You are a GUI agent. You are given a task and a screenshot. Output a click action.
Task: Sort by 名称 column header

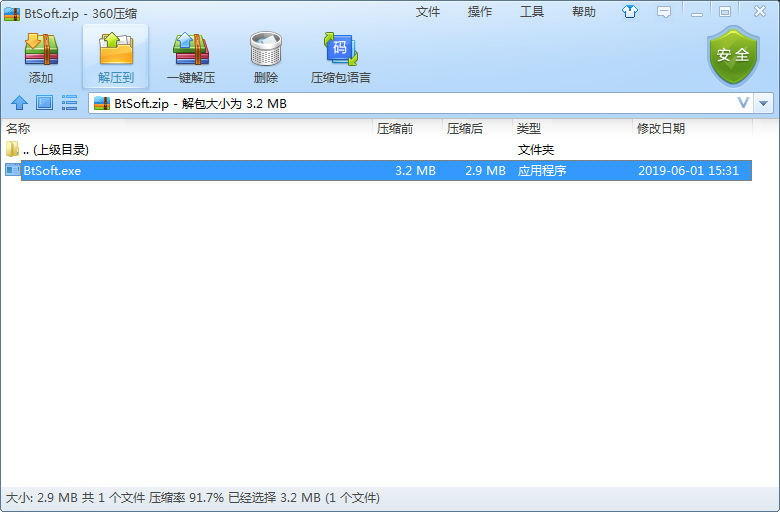187,128
